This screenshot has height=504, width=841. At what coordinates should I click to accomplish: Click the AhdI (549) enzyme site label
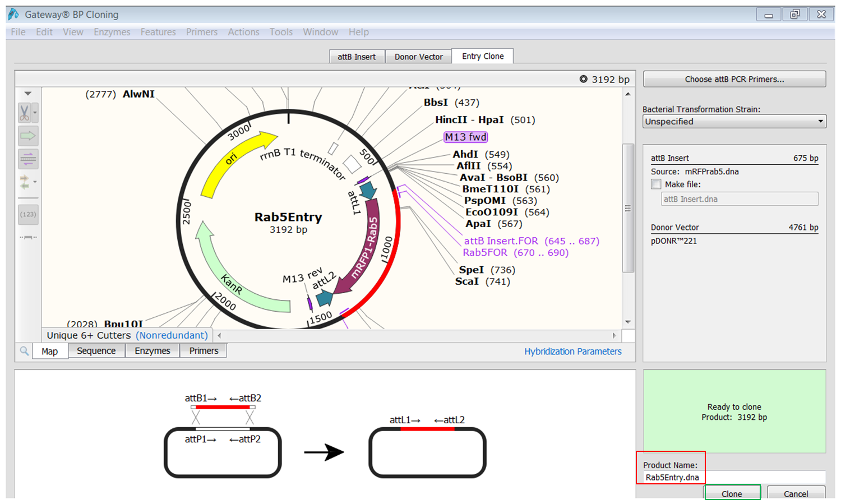[x=481, y=154]
